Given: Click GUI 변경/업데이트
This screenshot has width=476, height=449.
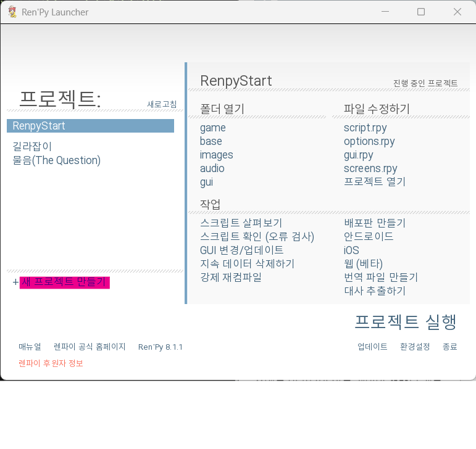Looking at the screenshot, I should (241, 250).
